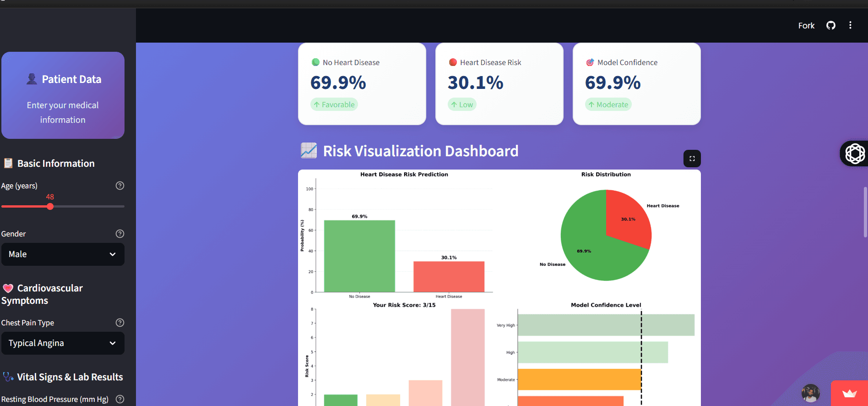Viewport: 868px width, 406px height.
Task: Click the Fork button
Action: click(x=806, y=26)
